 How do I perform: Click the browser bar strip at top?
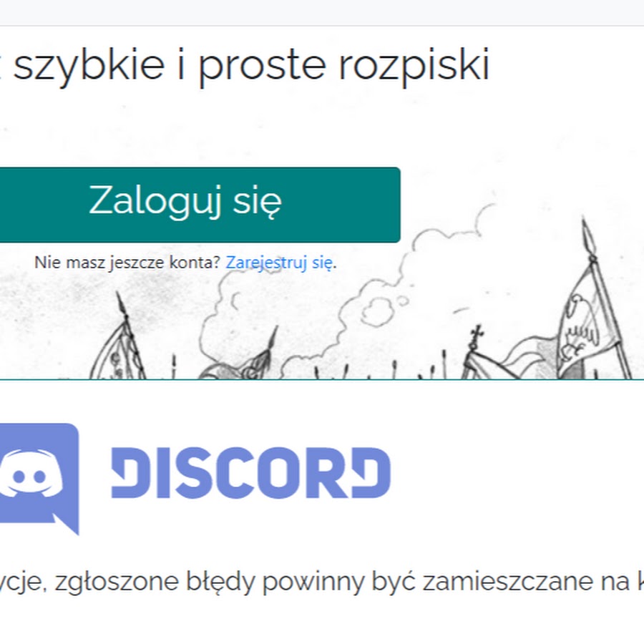coord(322,12)
